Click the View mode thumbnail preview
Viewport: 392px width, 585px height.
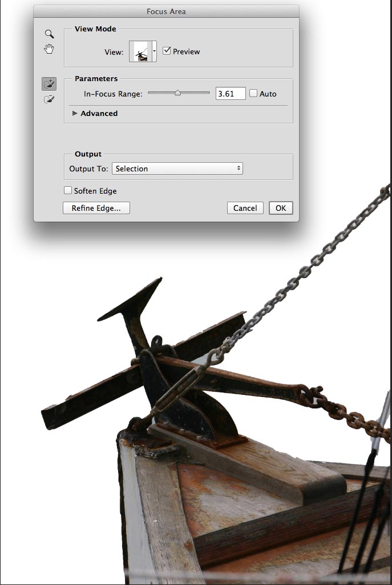140,51
